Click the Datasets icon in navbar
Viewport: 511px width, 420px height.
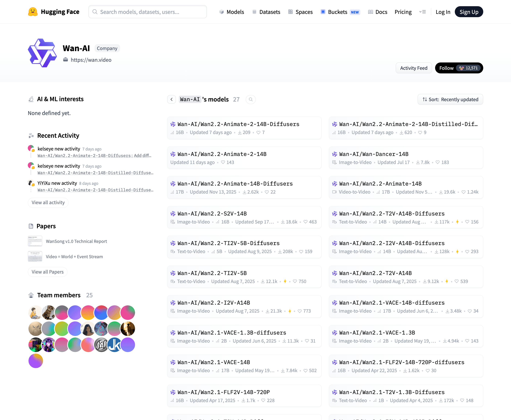(254, 12)
